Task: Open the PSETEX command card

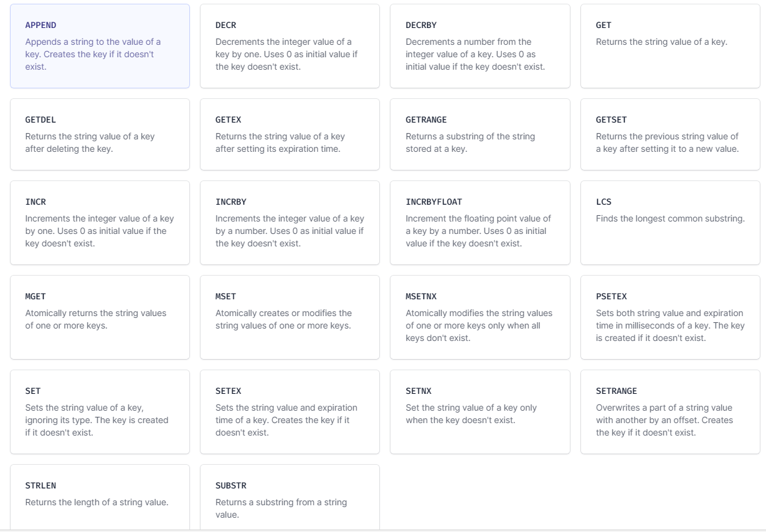Action: [x=670, y=317]
